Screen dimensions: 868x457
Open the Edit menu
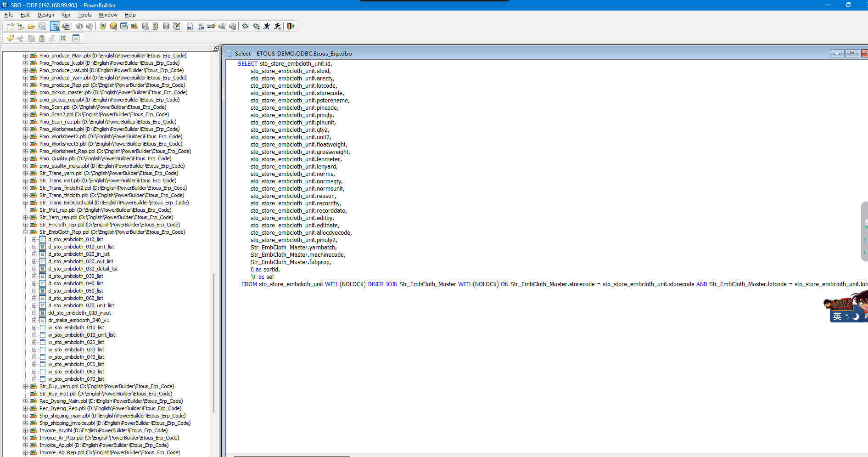coord(25,15)
